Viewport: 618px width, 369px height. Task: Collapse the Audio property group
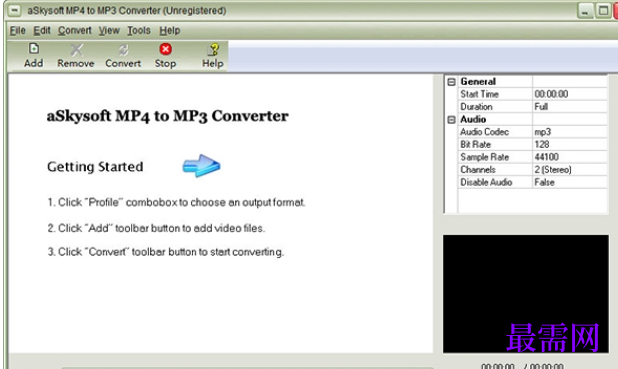pyautogui.click(x=452, y=119)
